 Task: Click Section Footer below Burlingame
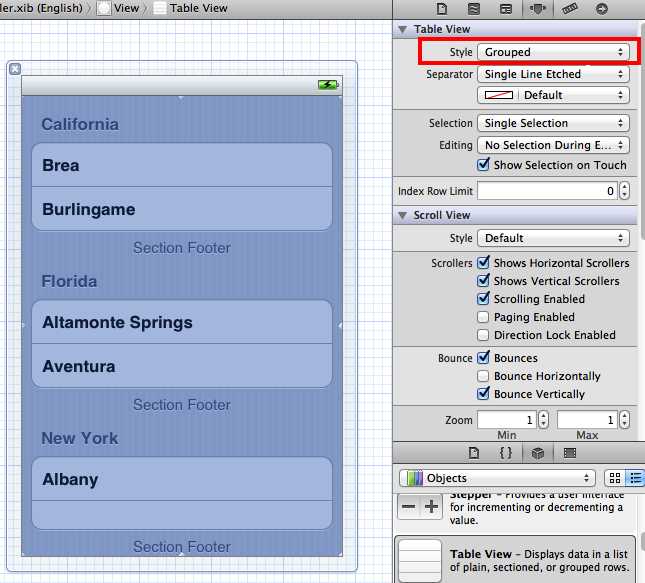coord(182,248)
